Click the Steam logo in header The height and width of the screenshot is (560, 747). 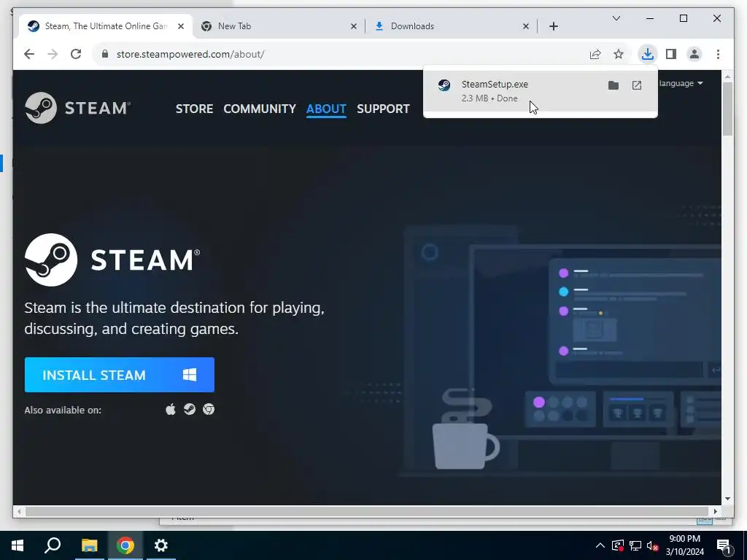click(x=77, y=108)
